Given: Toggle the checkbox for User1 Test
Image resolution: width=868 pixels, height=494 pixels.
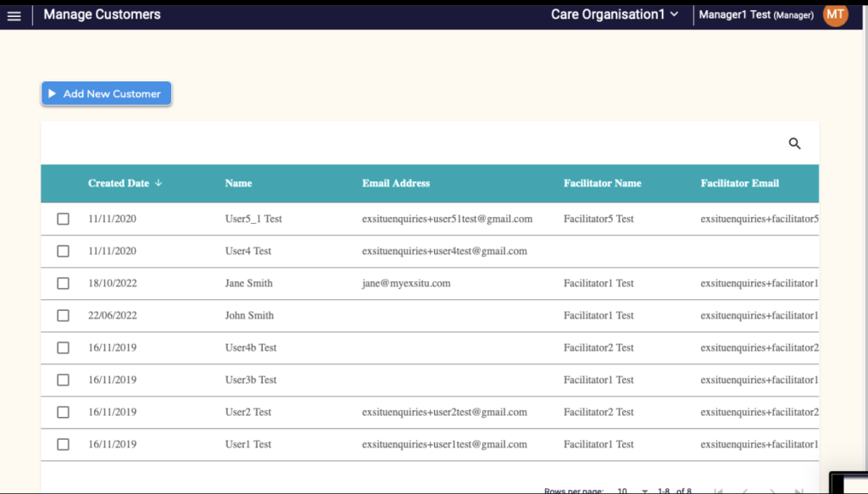Looking at the screenshot, I should click(64, 445).
